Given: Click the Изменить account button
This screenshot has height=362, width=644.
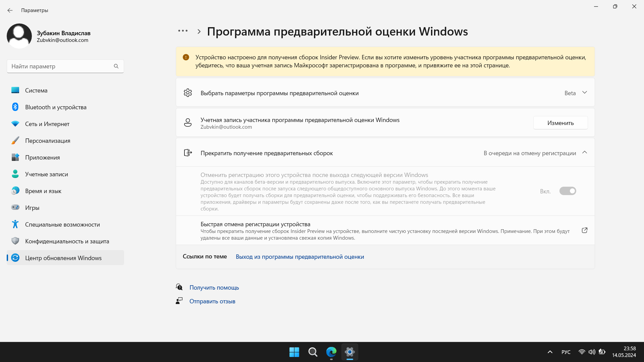Looking at the screenshot, I should (560, 123).
